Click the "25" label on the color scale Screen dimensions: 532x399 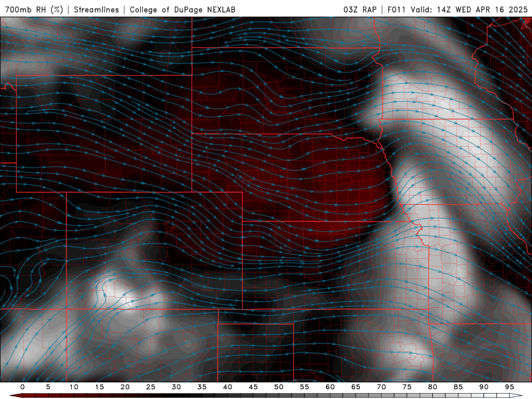pyautogui.click(x=151, y=387)
